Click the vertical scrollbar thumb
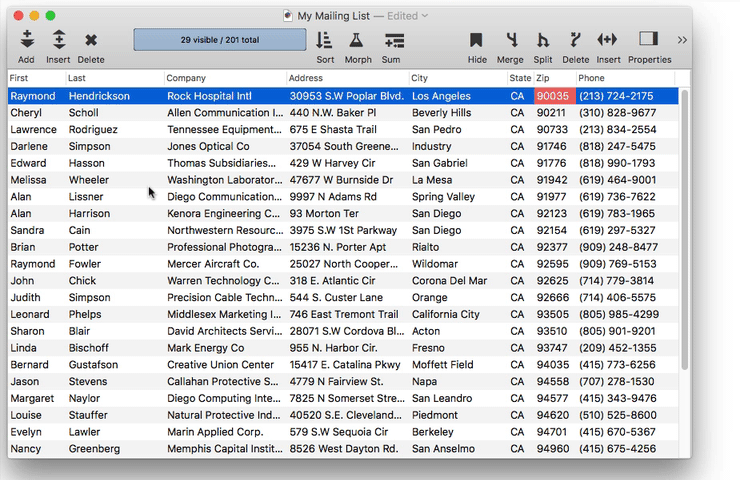Image resolution: width=740 pixels, height=480 pixels. tap(685, 230)
